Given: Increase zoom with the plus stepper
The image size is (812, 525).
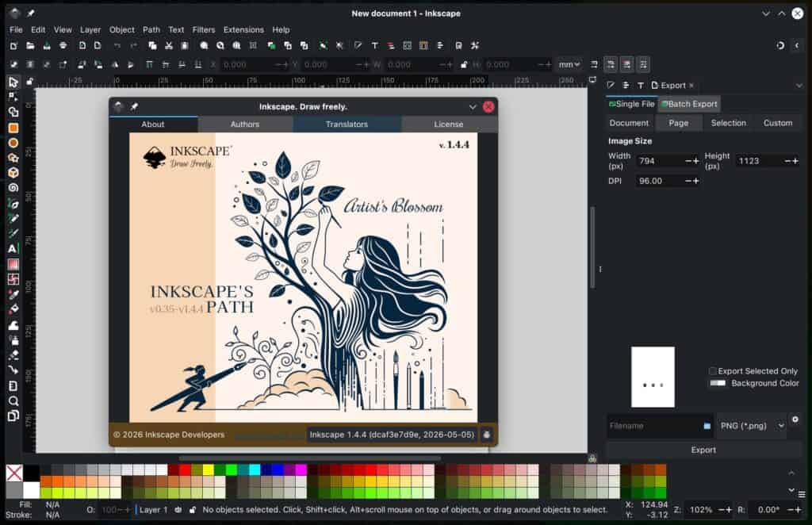Looking at the screenshot, I should point(729,510).
